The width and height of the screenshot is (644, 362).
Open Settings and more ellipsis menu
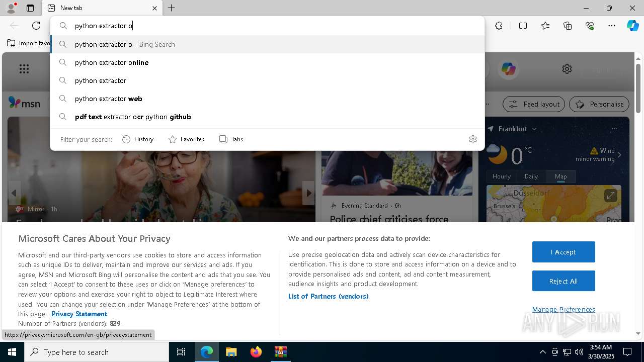point(612,26)
